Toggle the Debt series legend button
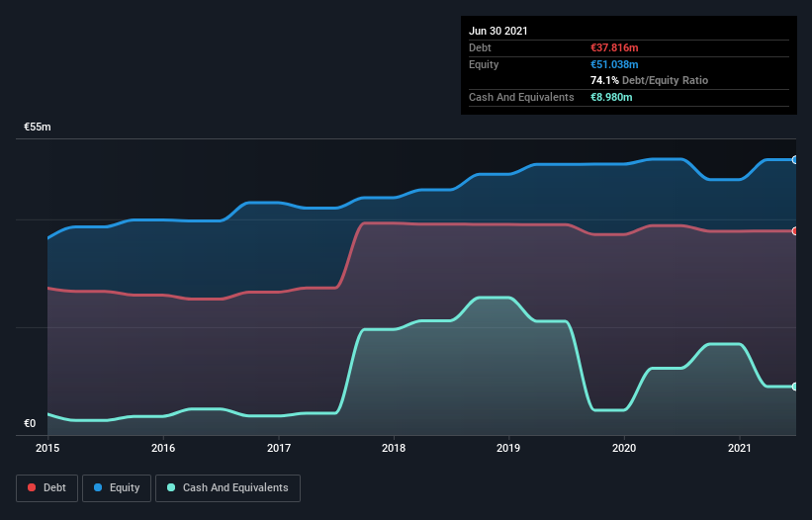The width and height of the screenshot is (812, 520). pyautogui.click(x=47, y=488)
